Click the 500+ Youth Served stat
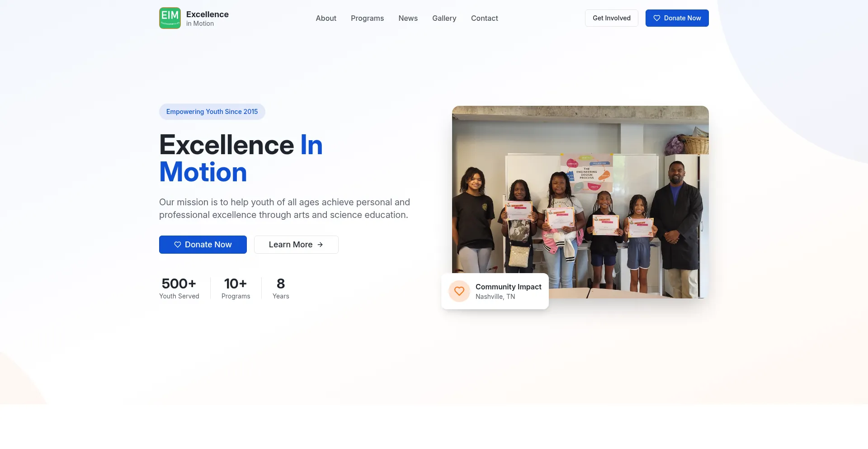 (179, 288)
